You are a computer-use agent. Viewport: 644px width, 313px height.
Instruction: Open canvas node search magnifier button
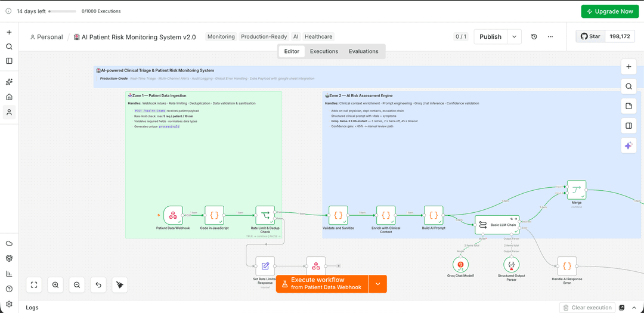[x=628, y=86]
